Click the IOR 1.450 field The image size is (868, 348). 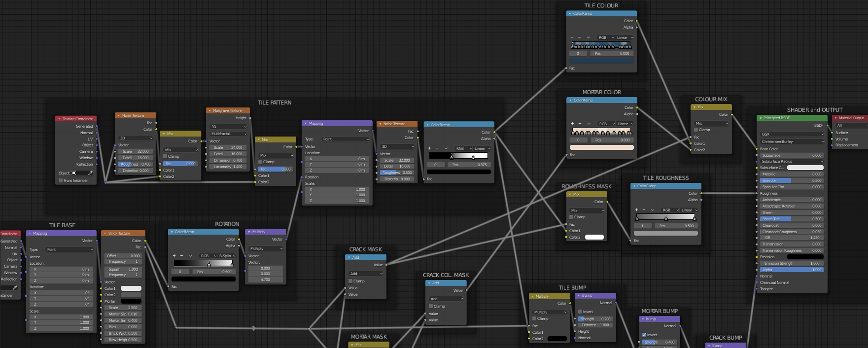792,238
